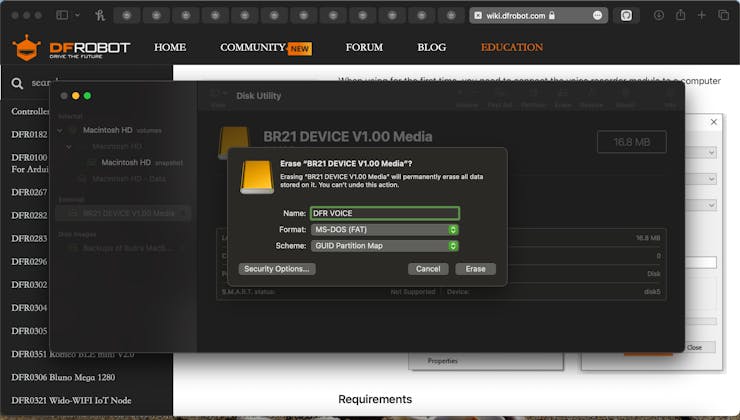This screenshot has height=420, width=740.
Task: Edit the Name field containing DFR VOICE
Action: point(385,213)
